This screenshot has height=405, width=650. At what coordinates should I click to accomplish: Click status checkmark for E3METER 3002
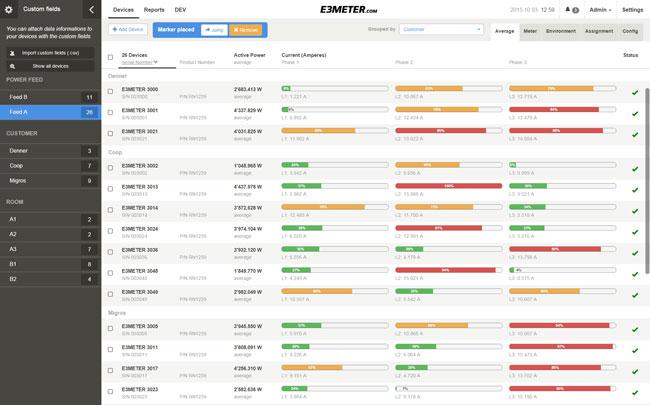[635, 169]
